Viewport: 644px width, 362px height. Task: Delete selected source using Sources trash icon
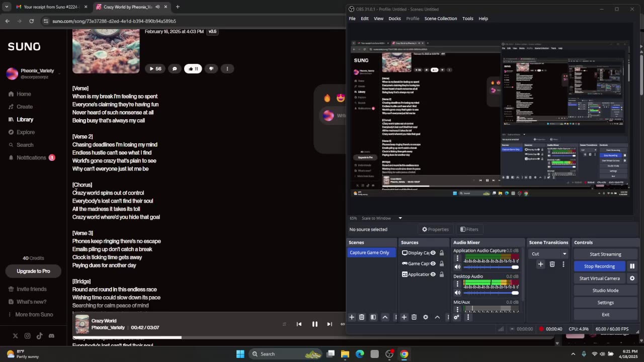coord(414,317)
